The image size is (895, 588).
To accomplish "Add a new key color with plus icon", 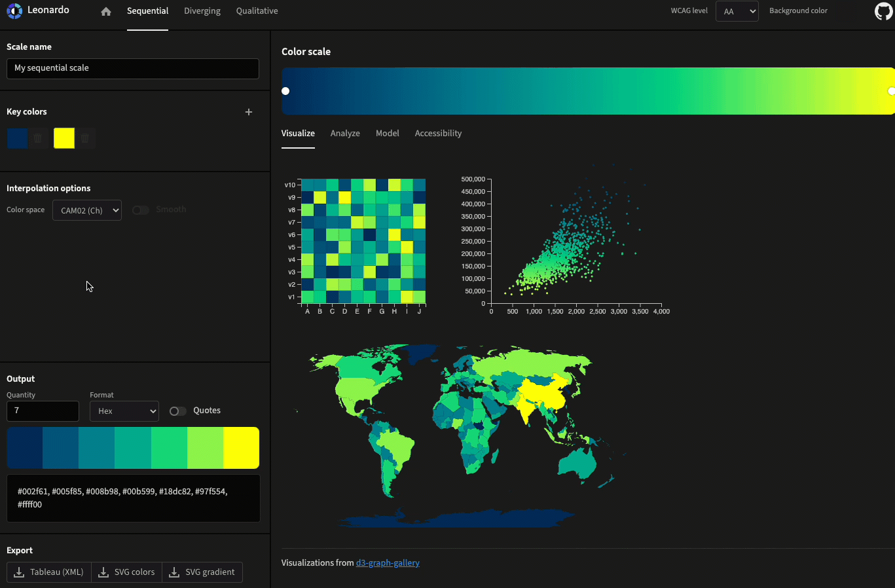I will coord(249,112).
